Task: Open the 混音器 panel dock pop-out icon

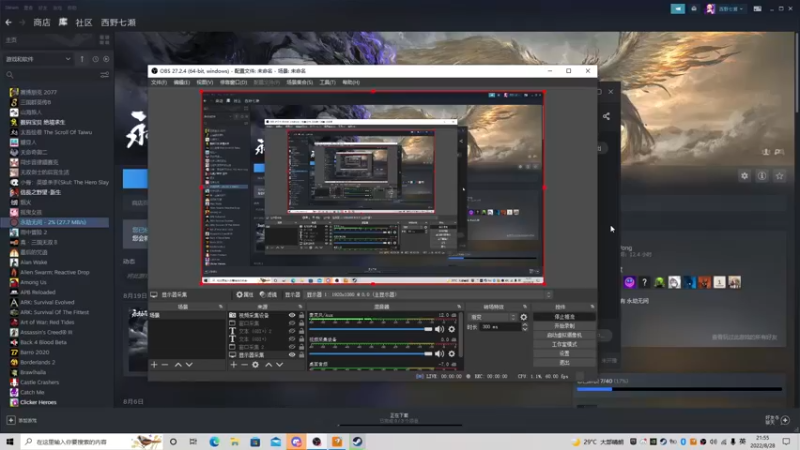Action: 459,307
